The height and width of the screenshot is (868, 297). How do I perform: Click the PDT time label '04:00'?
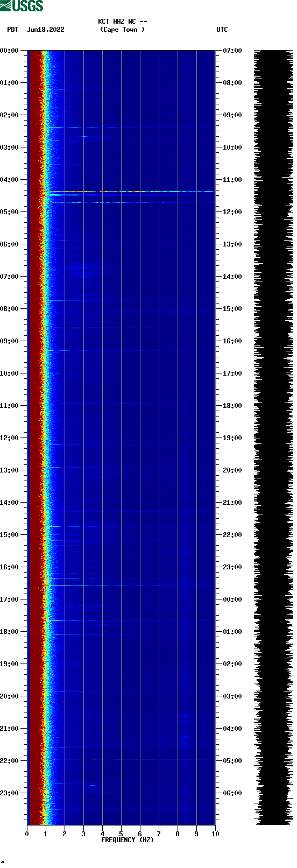tap(10, 180)
